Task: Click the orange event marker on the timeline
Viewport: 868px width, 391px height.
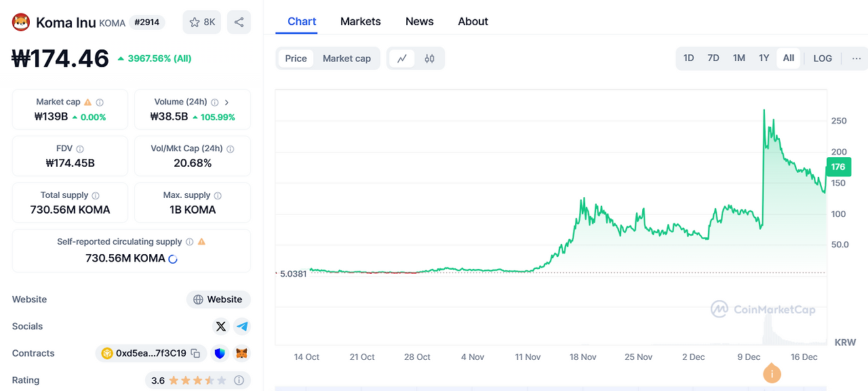Action: point(772,373)
